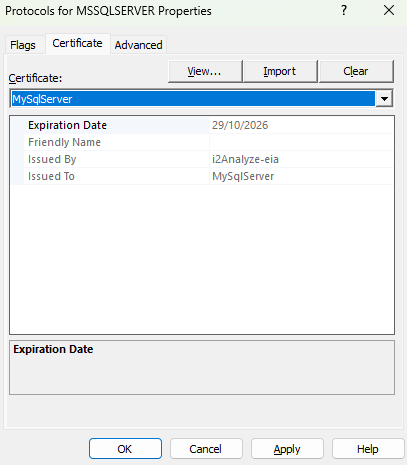Clear the selected certificate

(x=356, y=71)
